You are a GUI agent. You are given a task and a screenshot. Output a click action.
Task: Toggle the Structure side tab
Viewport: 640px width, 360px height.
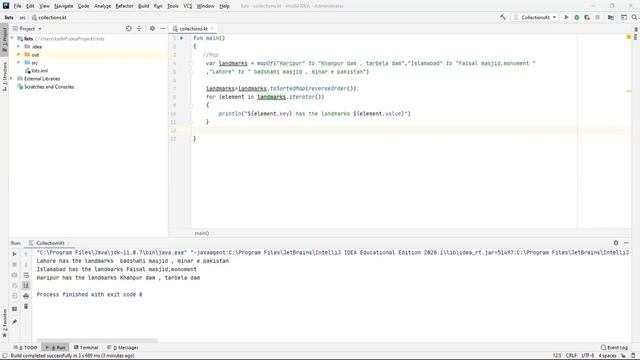4,76
